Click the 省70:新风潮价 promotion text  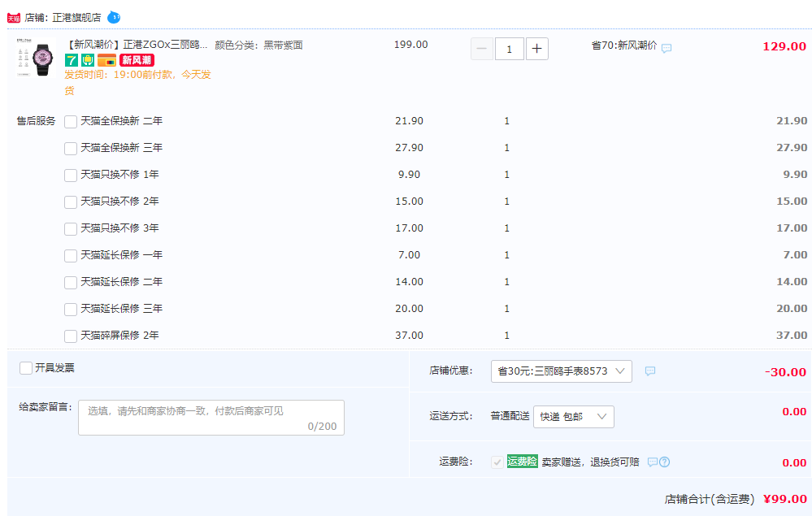pyautogui.click(x=624, y=46)
